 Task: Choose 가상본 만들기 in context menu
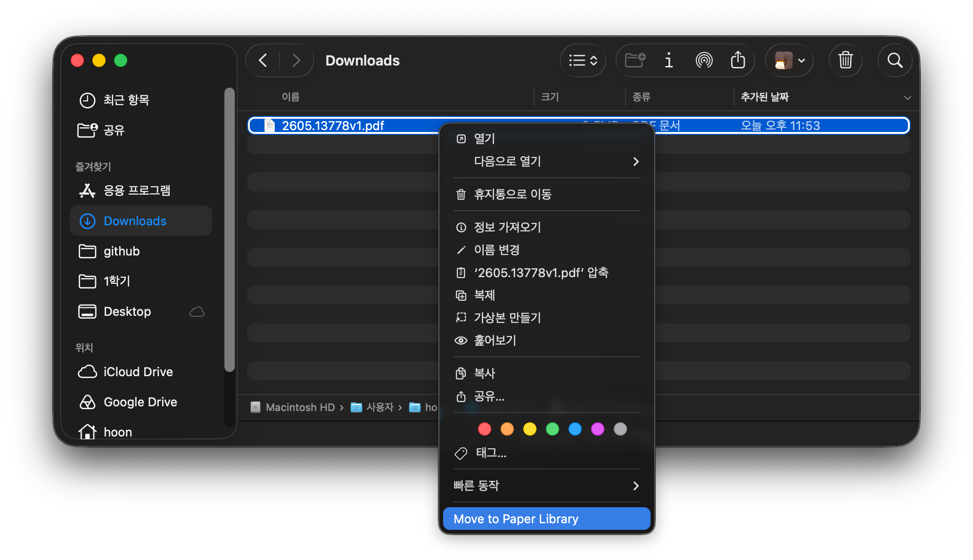point(547,318)
